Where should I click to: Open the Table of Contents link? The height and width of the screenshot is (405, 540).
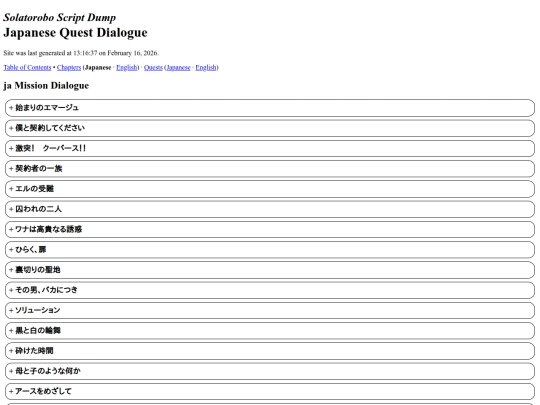(x=27, y=68)
